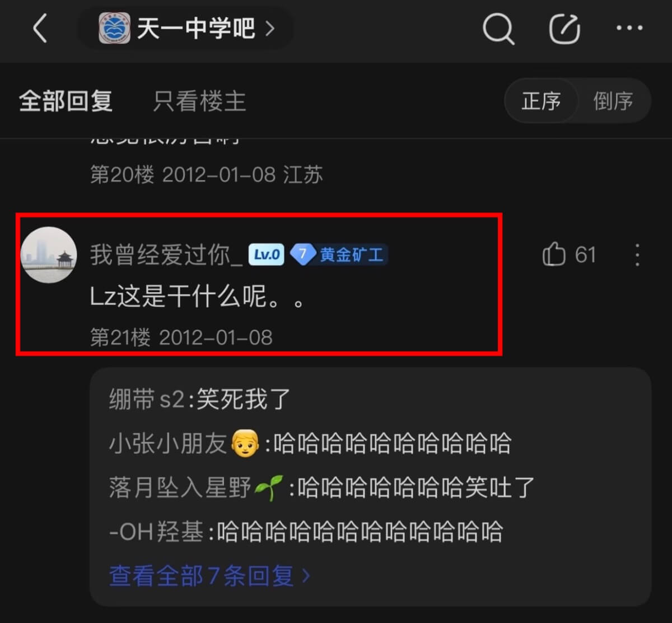Select the 只看楼主 tab

tap(199, 101)
